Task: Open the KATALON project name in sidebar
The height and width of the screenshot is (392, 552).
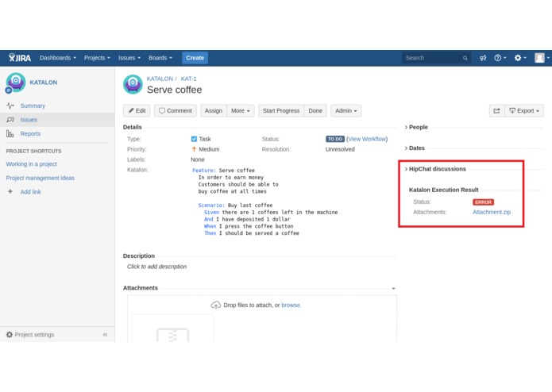Action: point(44,83)
